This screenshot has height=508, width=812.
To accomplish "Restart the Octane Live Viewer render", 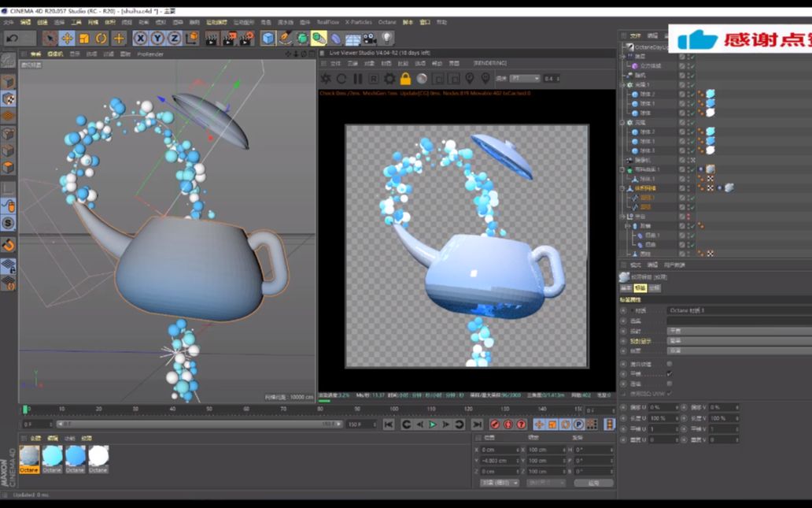I will pos(340,78).
